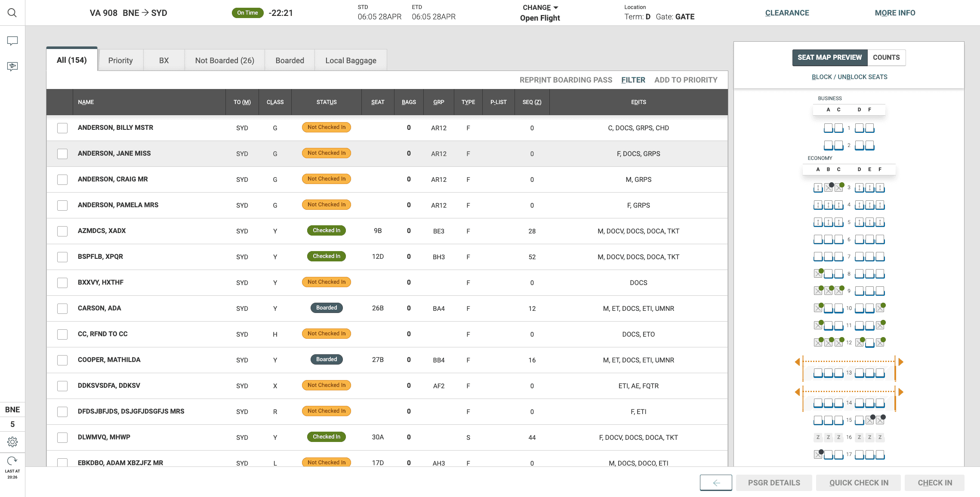This screenshot has height=497, width=980.
Task: Click the back arrow button
Action: tap(716, 483)
